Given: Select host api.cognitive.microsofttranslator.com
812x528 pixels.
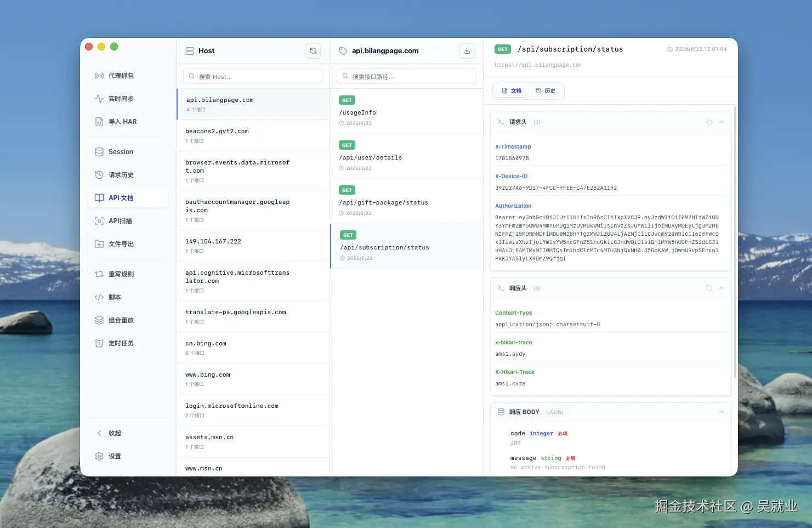Looking at the screenshot, I should coord(253,281).
